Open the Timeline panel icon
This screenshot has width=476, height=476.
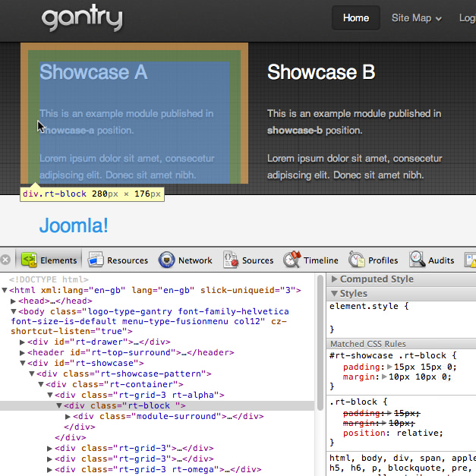292,260
